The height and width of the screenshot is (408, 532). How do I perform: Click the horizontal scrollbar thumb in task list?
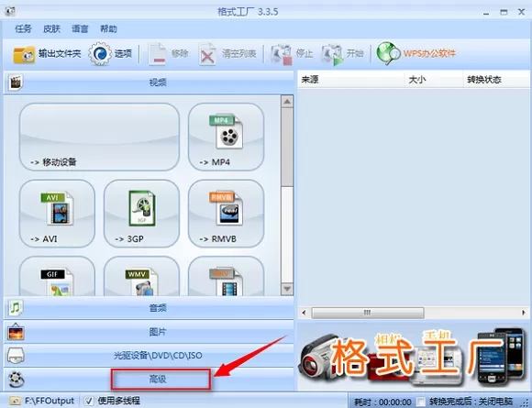click(x=368, y=313)
